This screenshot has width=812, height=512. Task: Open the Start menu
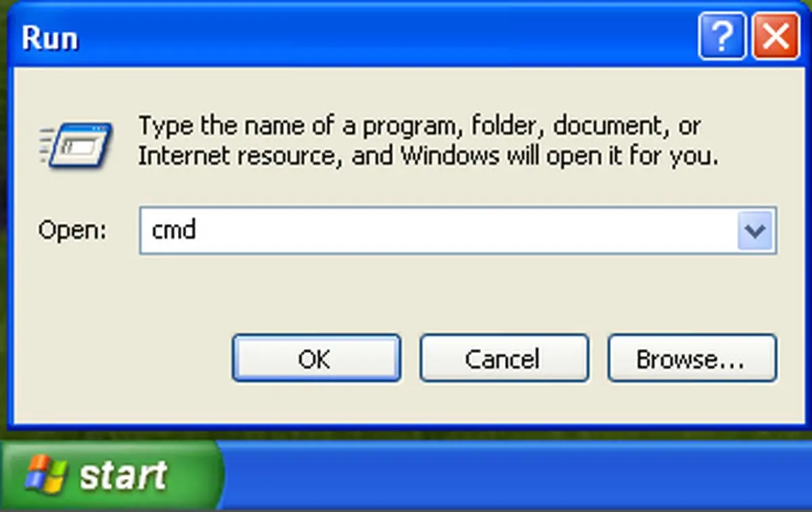[110, 476]
